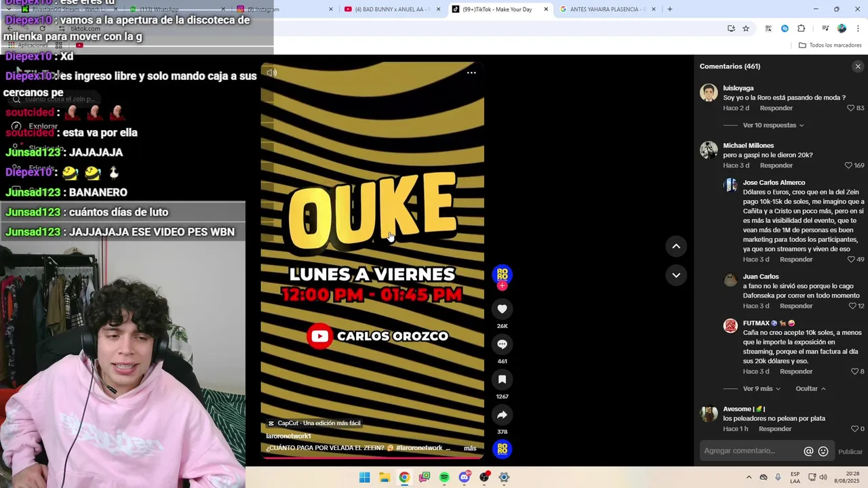
Task: Expand video description with 'más'
Action: 470,448
